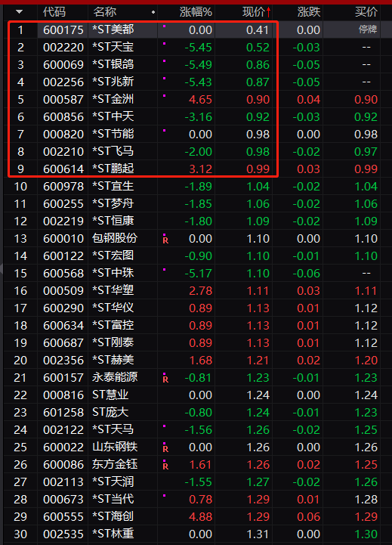
Task: Select stock name *ST天宝
Action: (113, 47)
